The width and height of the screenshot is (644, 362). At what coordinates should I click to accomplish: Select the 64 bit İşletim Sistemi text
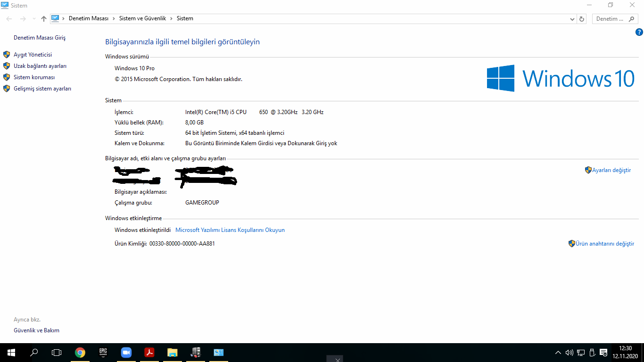210,133
